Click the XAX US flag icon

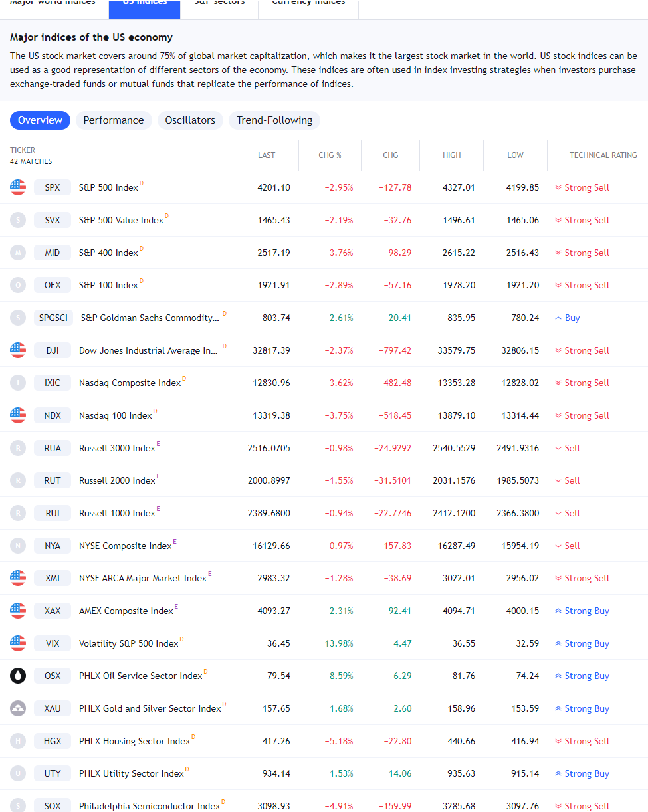[x=18, y=611]
